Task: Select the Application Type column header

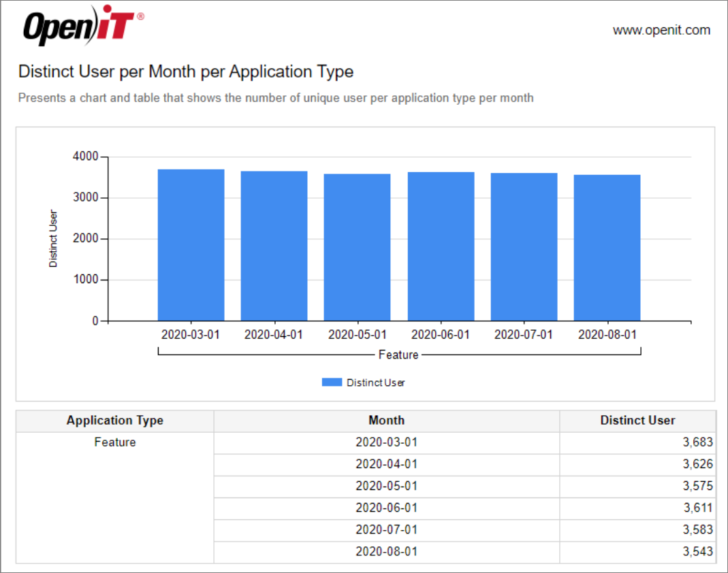Action: pyautogui.click(x=114, y=421)
